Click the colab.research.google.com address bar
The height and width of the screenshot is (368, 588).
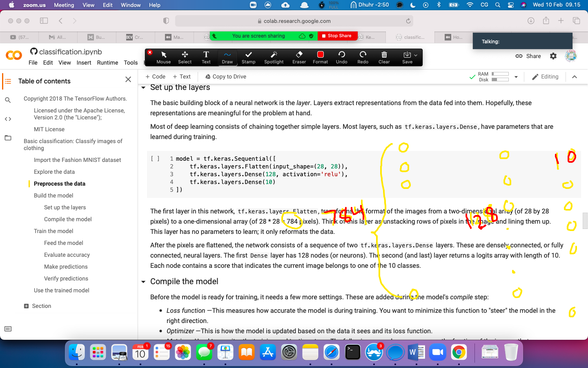294,21
